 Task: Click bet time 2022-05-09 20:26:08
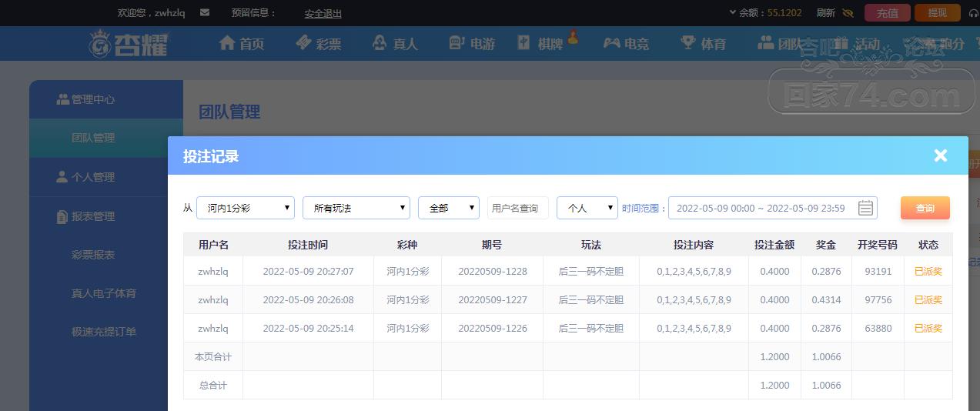click(308, 299)
